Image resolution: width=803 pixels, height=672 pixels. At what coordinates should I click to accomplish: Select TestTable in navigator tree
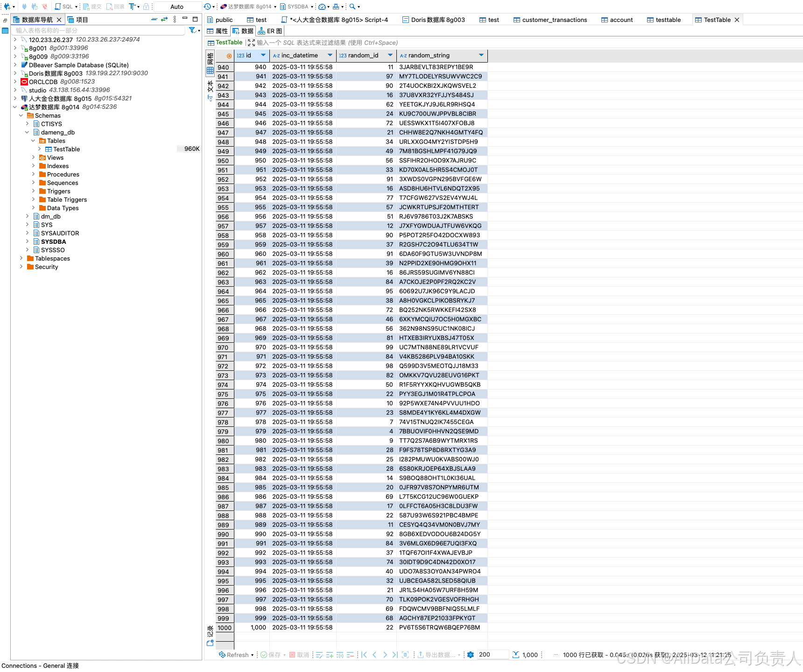tap(66, 149)
